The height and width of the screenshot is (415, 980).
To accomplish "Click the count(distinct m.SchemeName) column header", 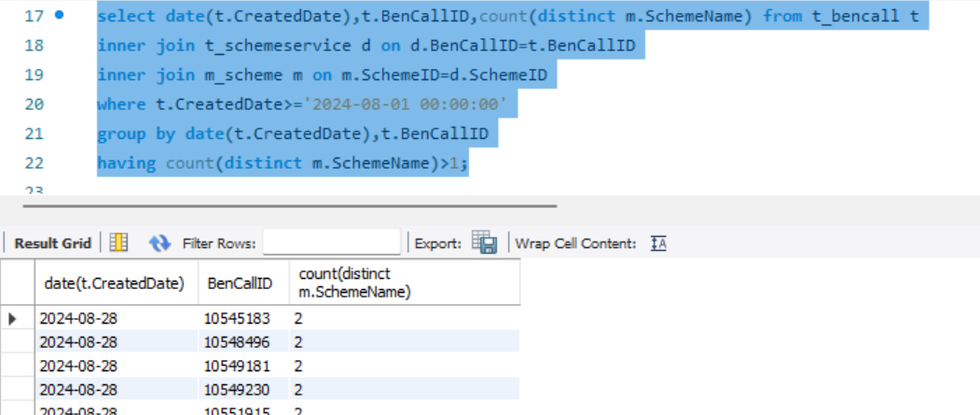I will (405, 284).
